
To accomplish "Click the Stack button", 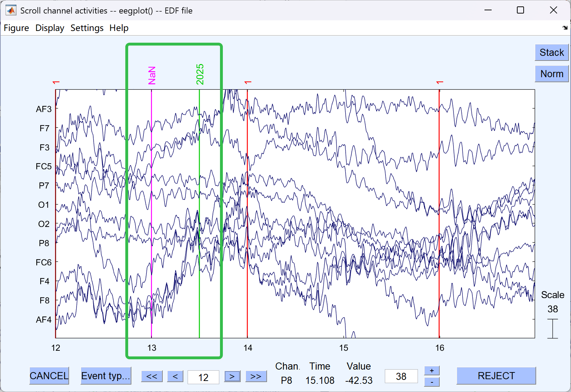I will [x=552, y=53].
